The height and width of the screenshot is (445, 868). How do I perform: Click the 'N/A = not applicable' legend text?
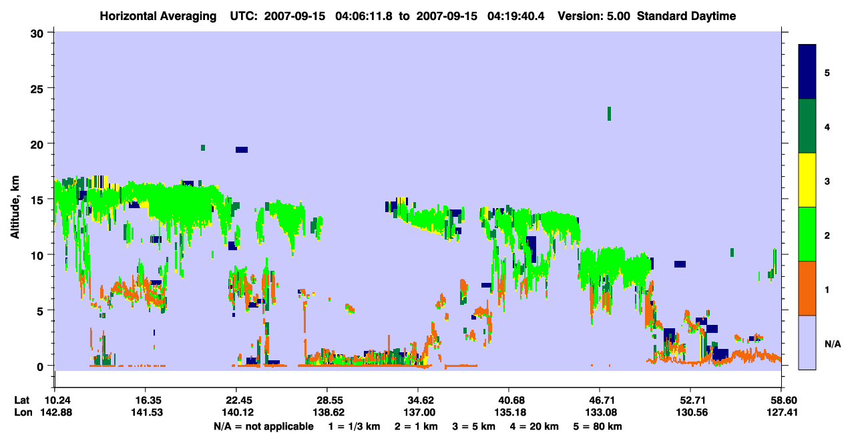click(x=264, y=426)
